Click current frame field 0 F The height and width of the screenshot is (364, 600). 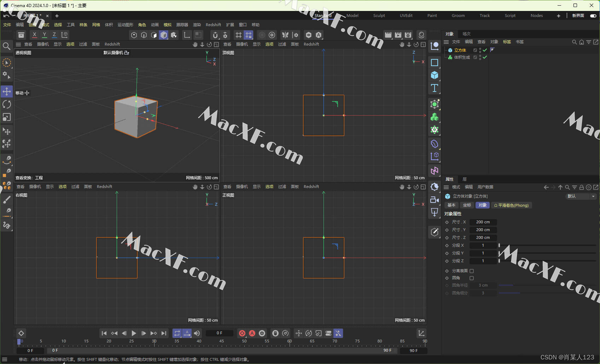point(220,333)
